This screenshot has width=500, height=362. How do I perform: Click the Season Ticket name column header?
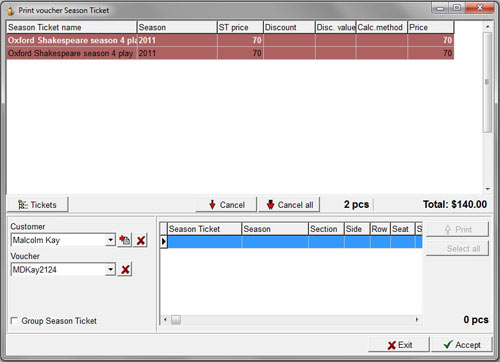point(71,27)
